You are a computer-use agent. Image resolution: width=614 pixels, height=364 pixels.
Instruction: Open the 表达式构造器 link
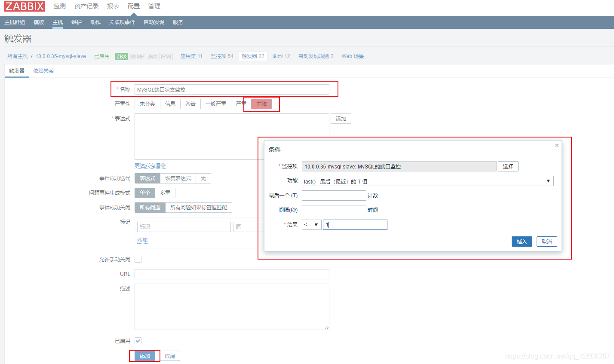tap(150, 165)
